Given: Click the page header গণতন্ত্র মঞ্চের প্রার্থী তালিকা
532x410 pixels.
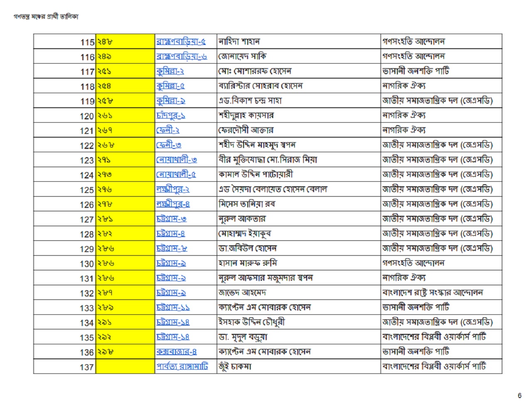Looking at the screenshot, I should pyautogui.click(x=46, y=17).
